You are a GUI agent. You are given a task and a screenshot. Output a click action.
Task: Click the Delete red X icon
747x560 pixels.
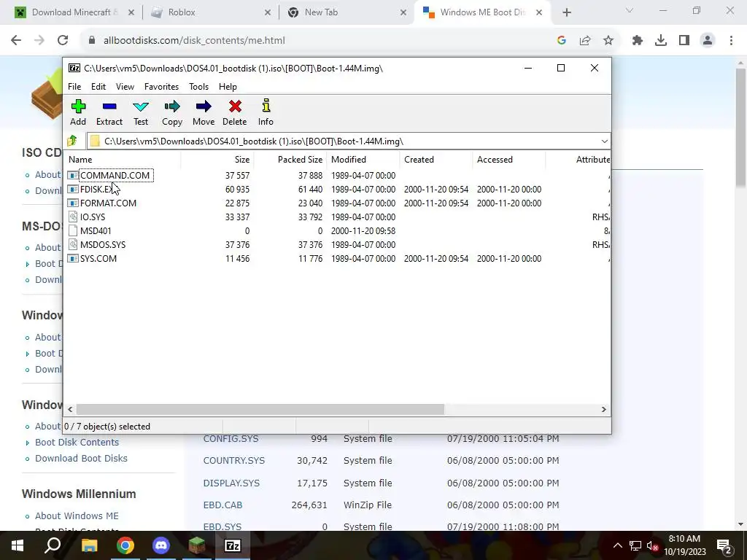click(x=235, y=106)
